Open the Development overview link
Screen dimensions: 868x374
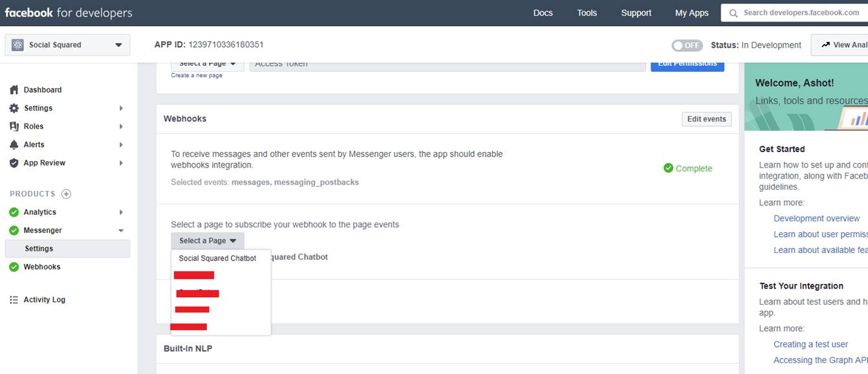816,219
